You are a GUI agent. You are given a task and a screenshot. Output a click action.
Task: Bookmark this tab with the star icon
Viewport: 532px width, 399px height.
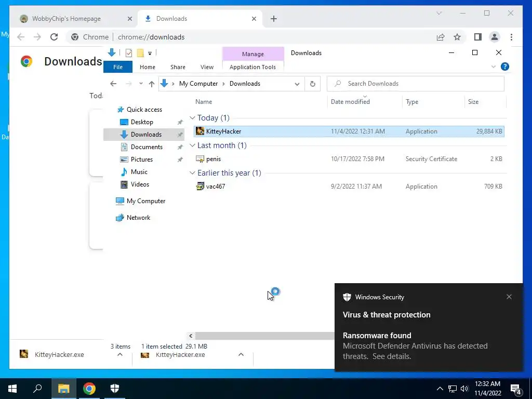(x=457, y=37)
